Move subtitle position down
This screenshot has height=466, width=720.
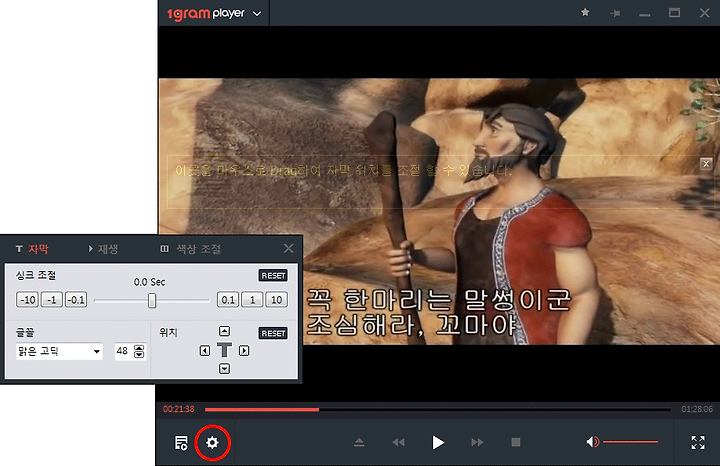(x=224, y=368)
